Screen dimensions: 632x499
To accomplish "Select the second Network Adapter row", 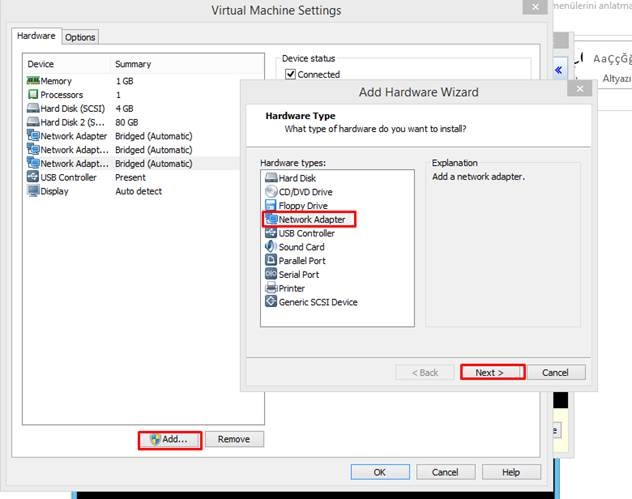I will click(x=133, y=150).
